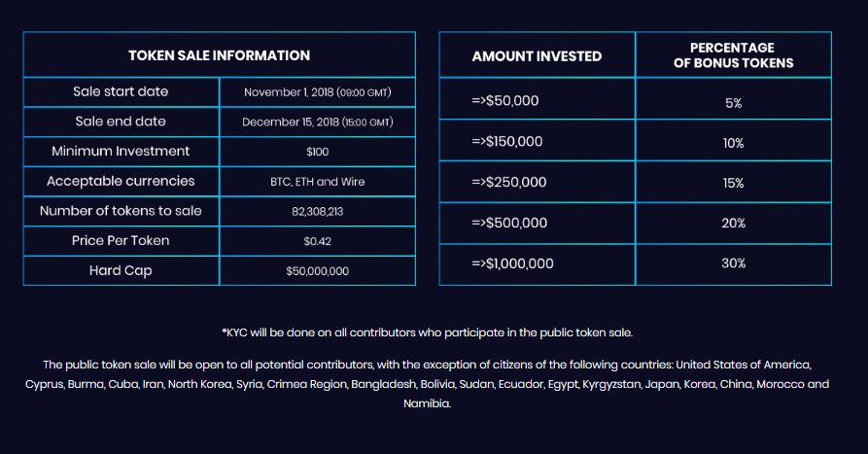This screenshot has height=454, width=868.
Task: Click the Acceptable currencies label
Action: [x=121, y=182]
